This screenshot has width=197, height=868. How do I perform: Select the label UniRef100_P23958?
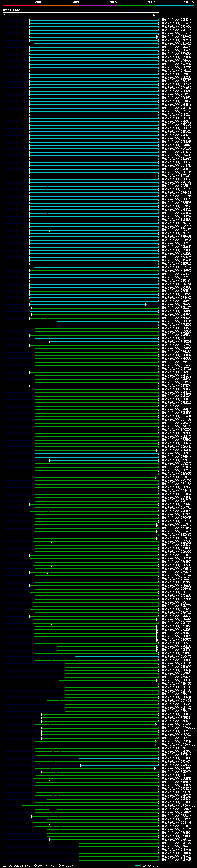point(176,345)
